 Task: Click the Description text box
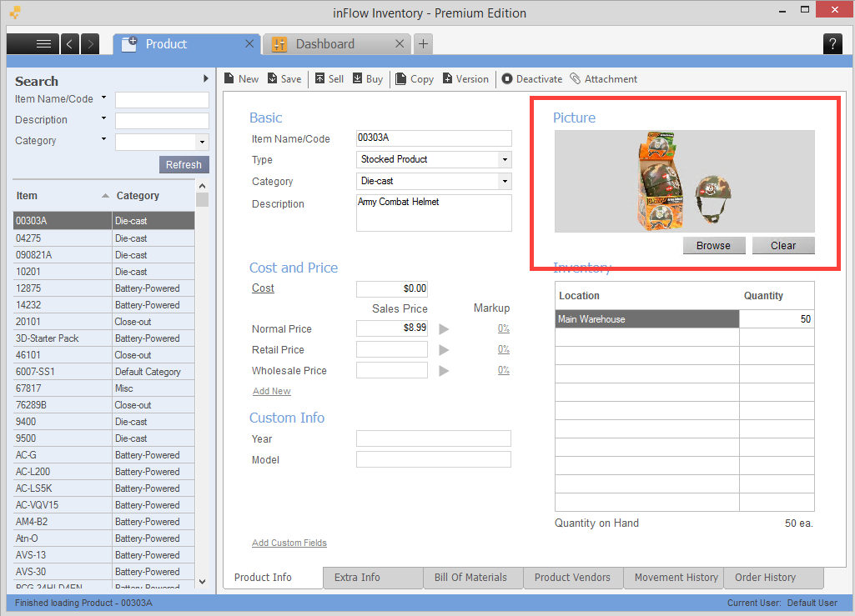[434, 213]
